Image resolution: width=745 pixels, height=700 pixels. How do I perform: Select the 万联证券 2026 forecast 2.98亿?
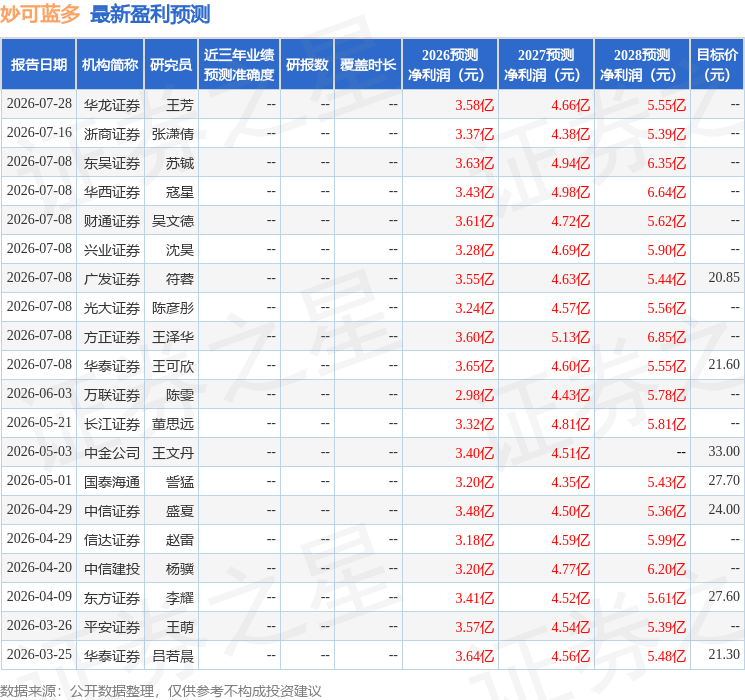tap(474, 395)
